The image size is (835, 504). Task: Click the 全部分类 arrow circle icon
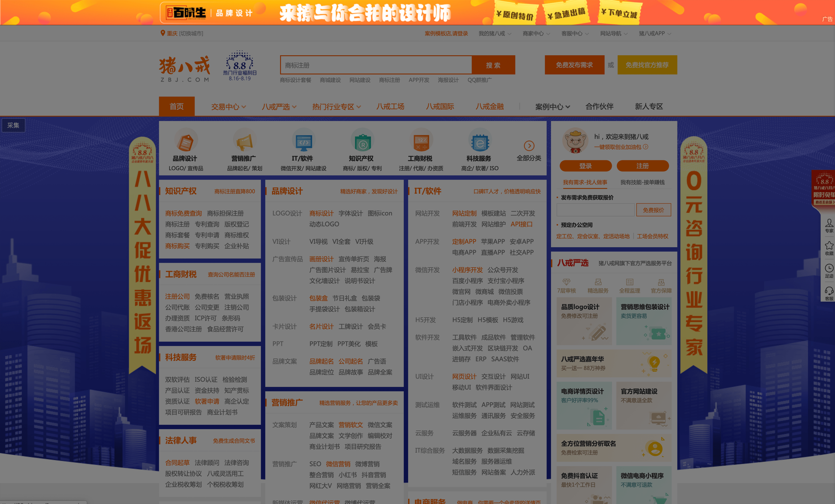click(x=529, y=146)
